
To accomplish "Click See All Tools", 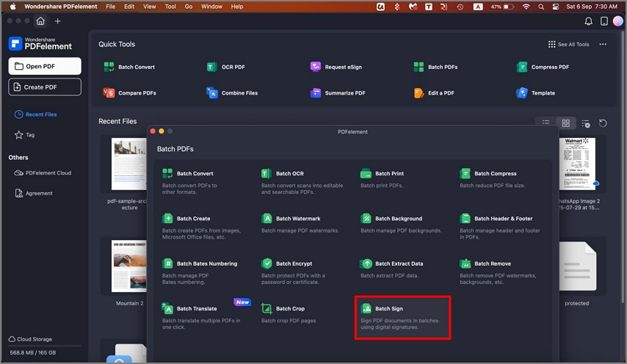I will click(568, 44).
